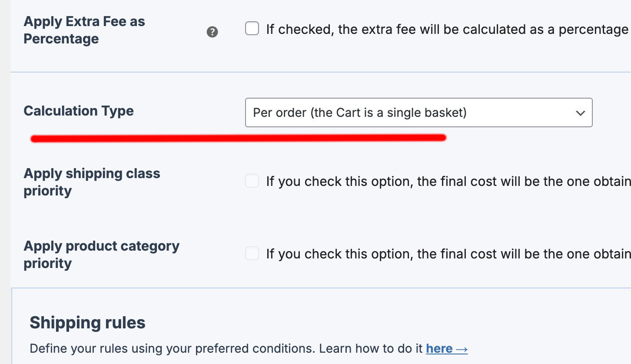Enable Apply Extra Fee as Percentage checkbox

pos(252,29)
